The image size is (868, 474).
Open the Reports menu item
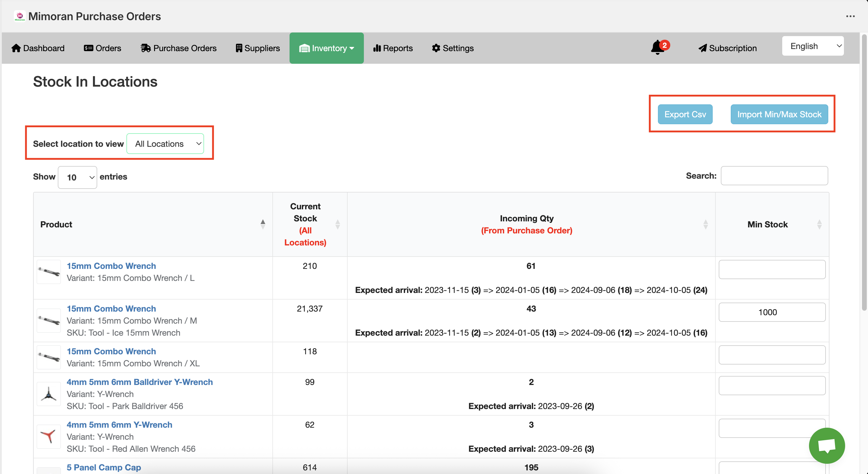393,48
